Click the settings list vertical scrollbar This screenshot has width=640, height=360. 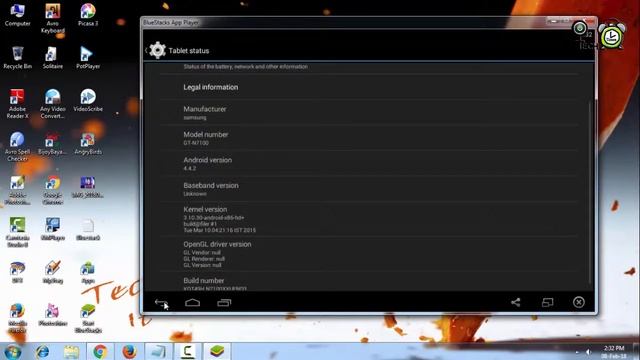point(590,192)
